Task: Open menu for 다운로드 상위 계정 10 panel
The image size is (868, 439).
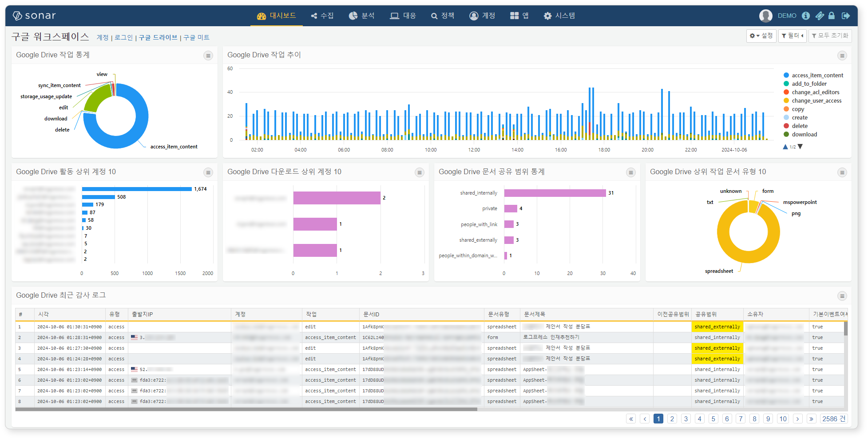Action: 420,172
